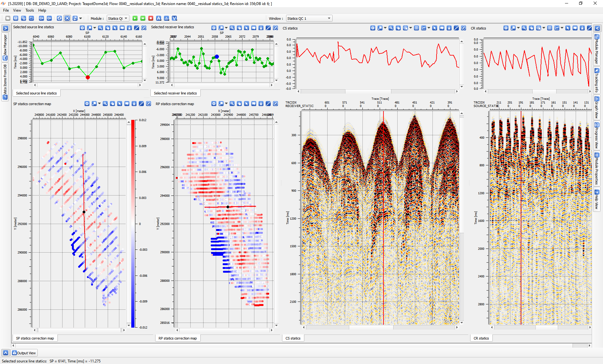This screenshot has width=603, height=364.
Task: Click table grid icon in CS statics toolbar
Action: click(x=416, y=28)
